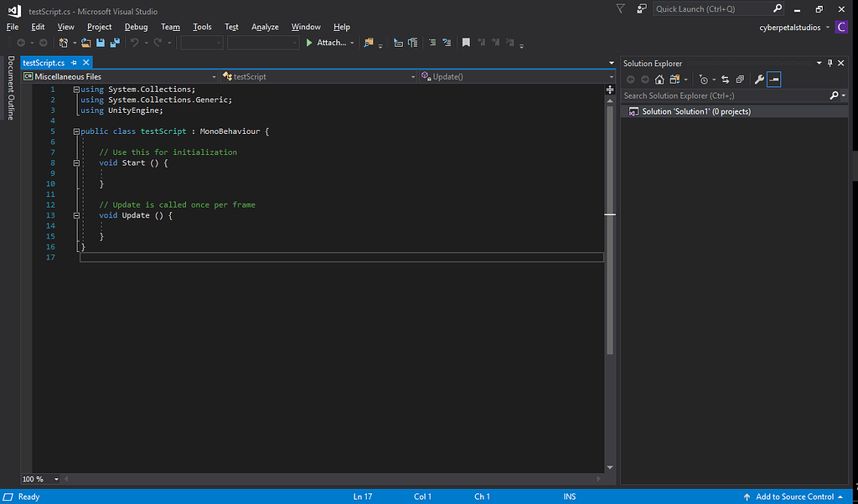
Task: Click the Comment Out selected lines icon
Action: [432, 43]
